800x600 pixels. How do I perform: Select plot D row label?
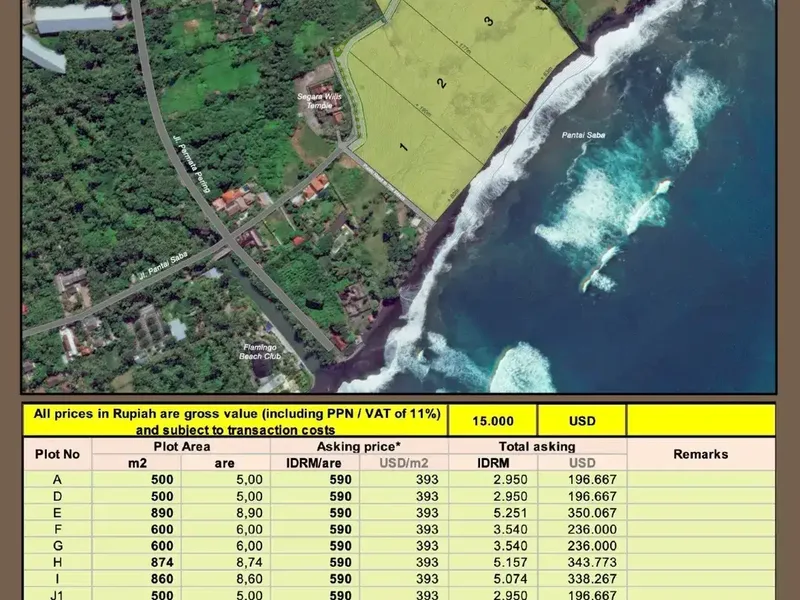[57, 496]
